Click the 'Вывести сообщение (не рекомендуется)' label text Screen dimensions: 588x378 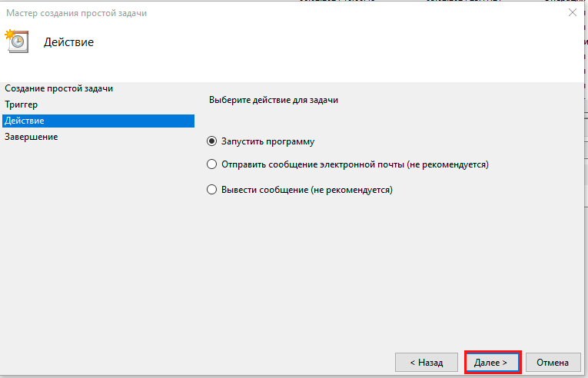[307, 190]
